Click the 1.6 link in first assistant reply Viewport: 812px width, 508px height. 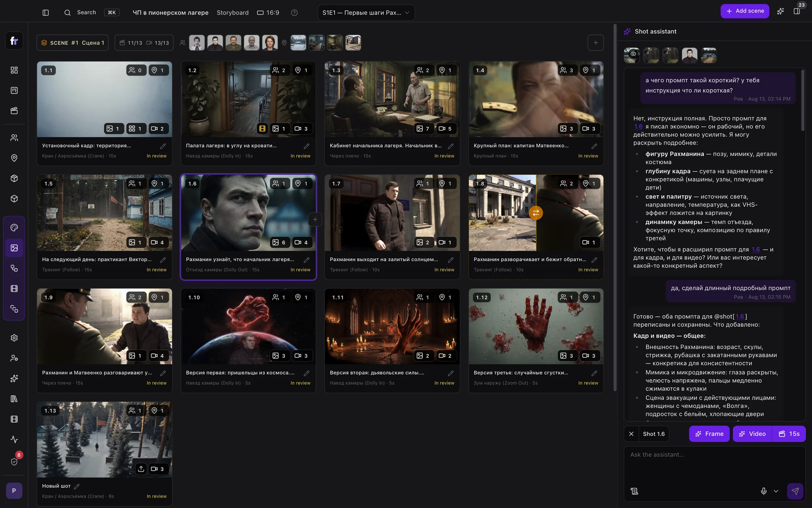[638, 126]
